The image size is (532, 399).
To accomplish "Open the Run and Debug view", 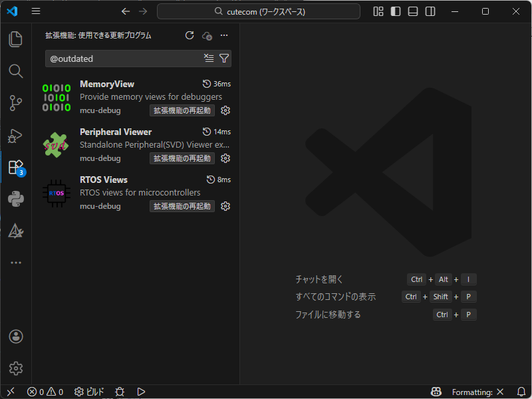I will pyautogui.click(x=15, y=135).
